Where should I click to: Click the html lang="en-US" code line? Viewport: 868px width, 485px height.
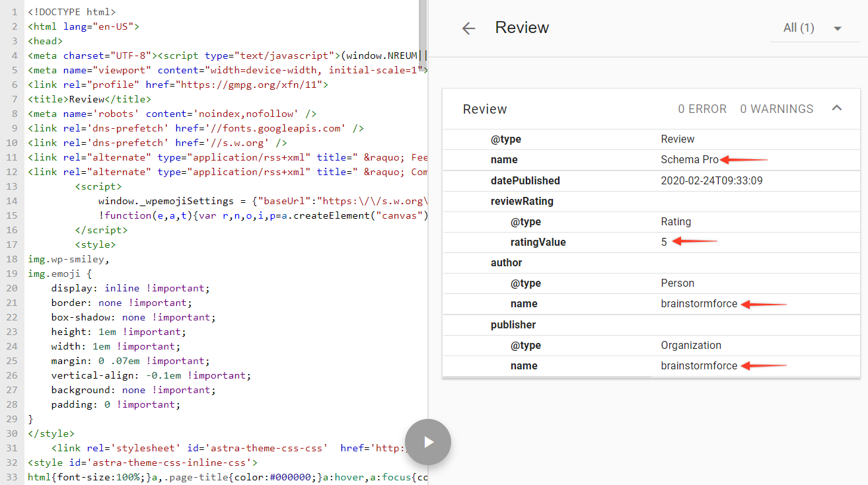point(83,26)
